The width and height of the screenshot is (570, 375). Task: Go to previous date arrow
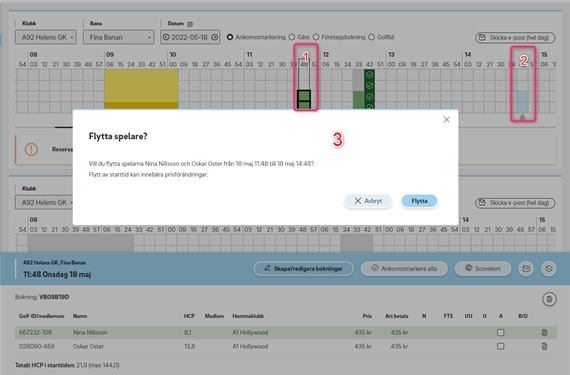[166, 37]
